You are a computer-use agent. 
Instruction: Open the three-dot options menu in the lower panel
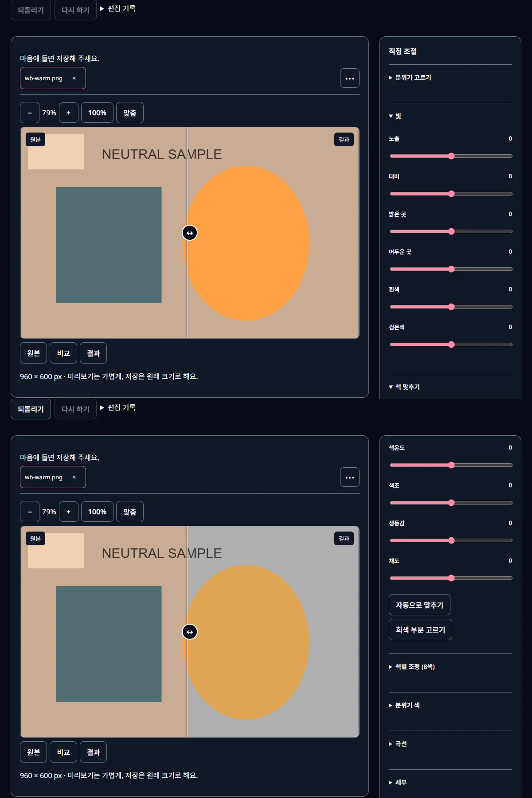(350, 477)
